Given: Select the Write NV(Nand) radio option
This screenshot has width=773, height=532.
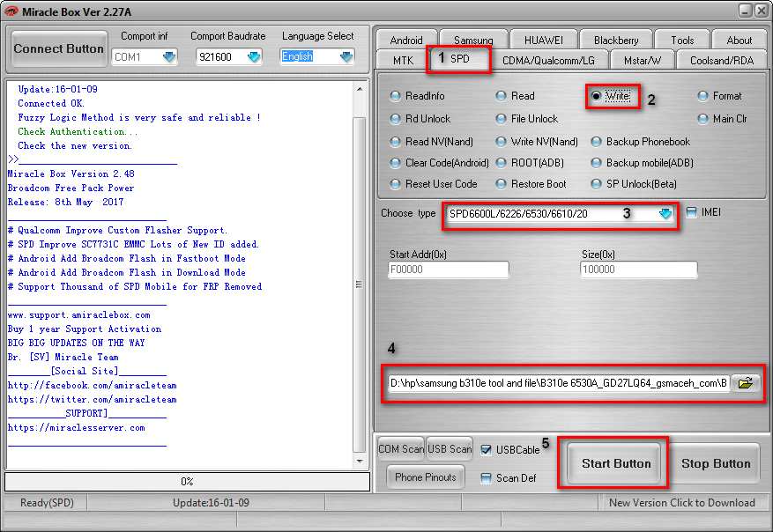Looking at the screenshot, I should point(537,142).
